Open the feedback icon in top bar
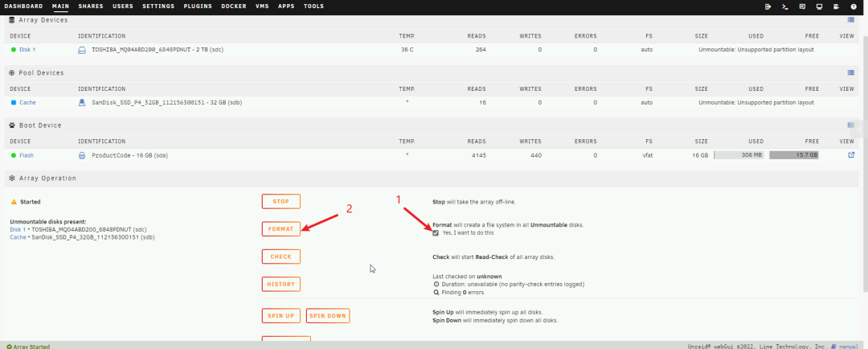The image size is (868, 349). (801, 6)
